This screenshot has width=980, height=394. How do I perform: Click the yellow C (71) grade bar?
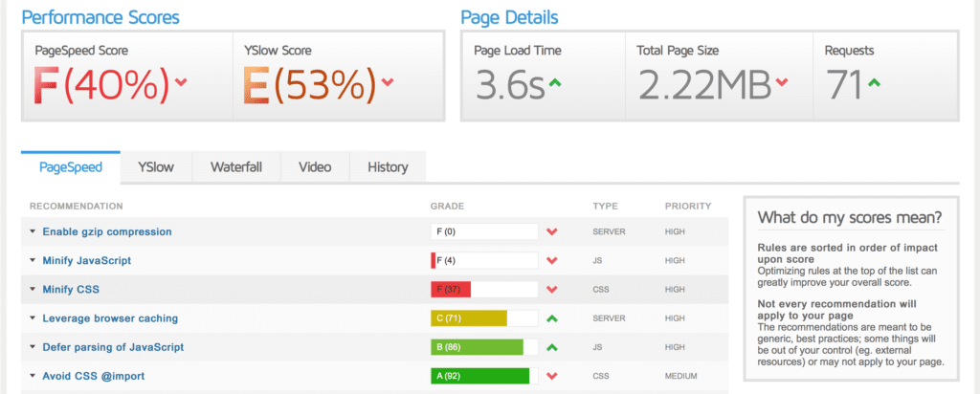pos(468,318)
